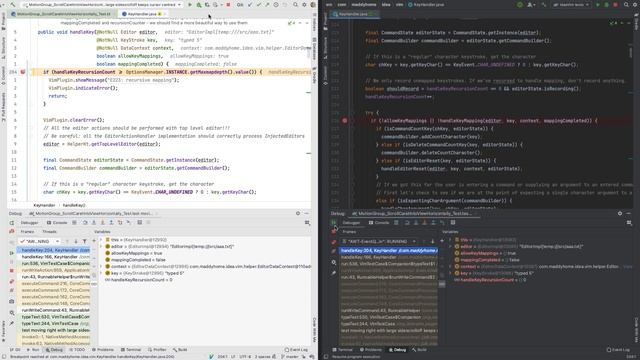Run the configuration in the left light IDE toolbar

click(x=190, y=4)
